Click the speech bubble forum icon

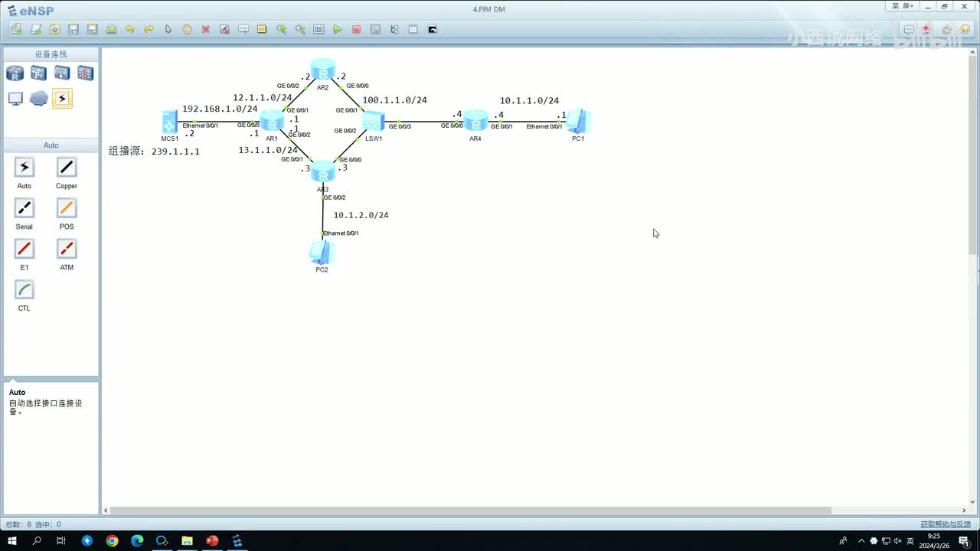tap(909, 30)
